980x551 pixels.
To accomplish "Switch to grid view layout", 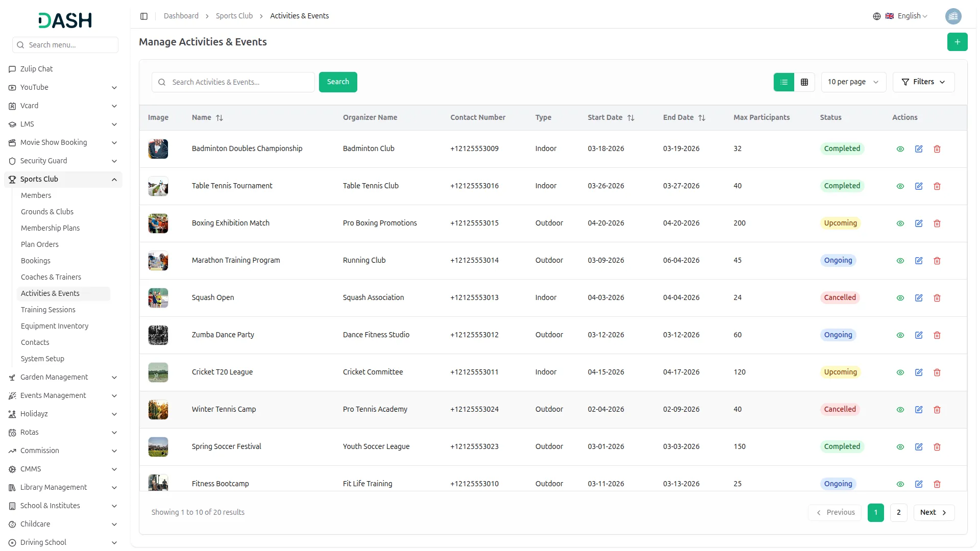I will [804, 82].
